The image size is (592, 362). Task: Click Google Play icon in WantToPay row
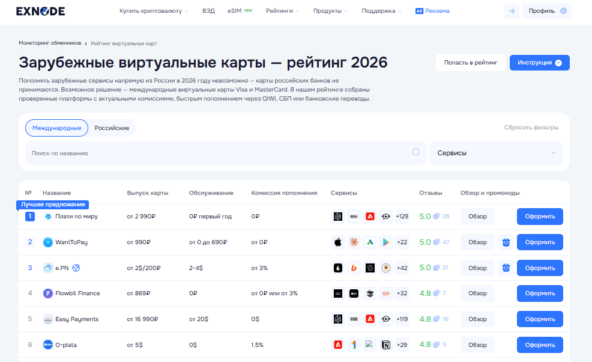[x=386, y=242]
